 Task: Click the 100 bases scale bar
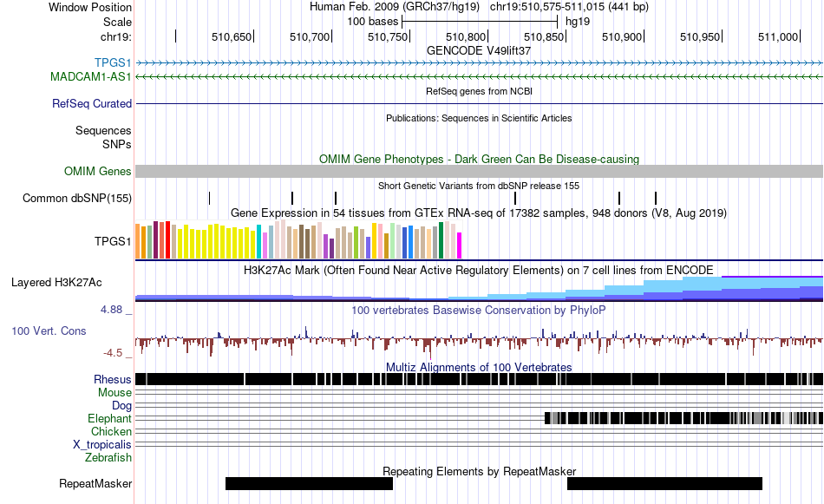pos(480,22)
